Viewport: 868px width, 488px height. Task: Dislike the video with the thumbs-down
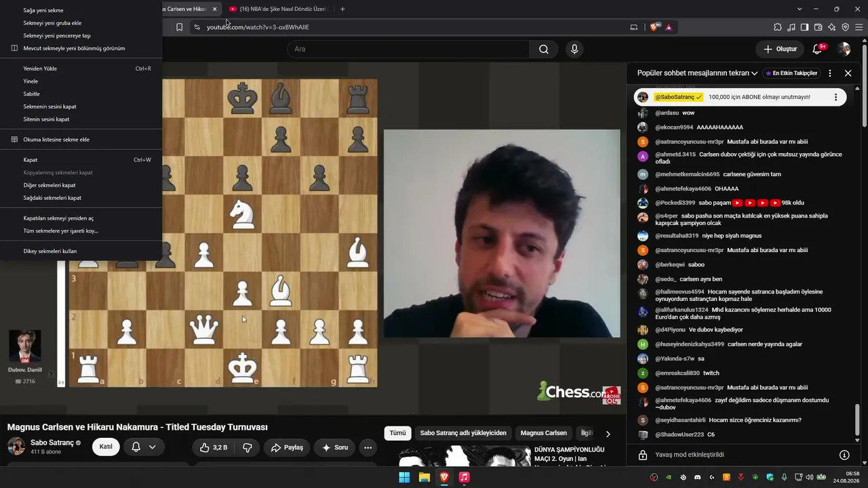click(x=248, y=447)
